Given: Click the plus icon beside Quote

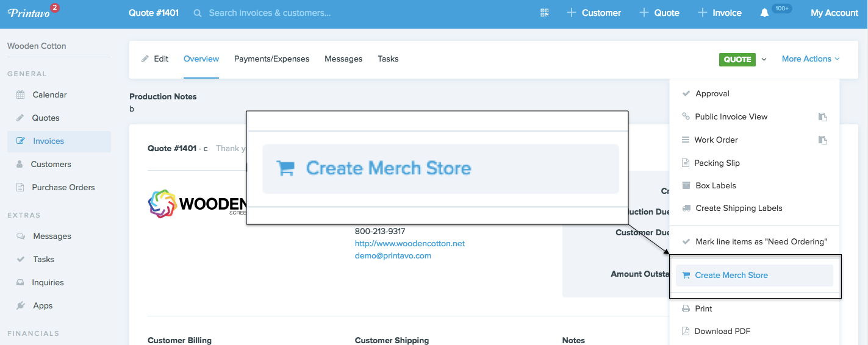Looking at the screenshot, I should tap(644, 13).
